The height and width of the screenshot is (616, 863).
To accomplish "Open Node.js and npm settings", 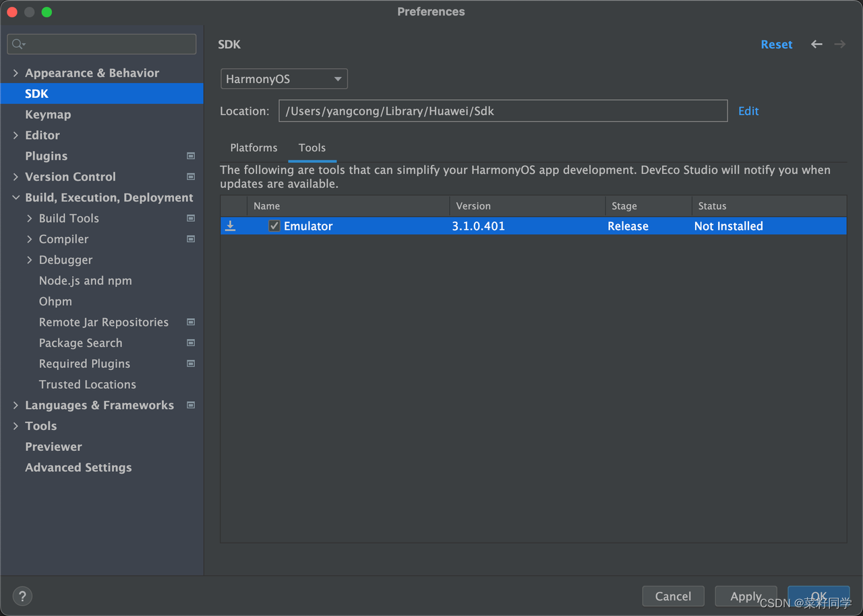I will [x=86, y=281].
